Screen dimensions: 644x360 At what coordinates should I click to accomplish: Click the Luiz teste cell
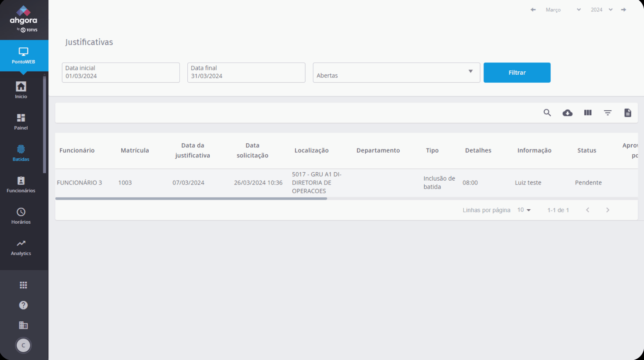coord(528,183)
